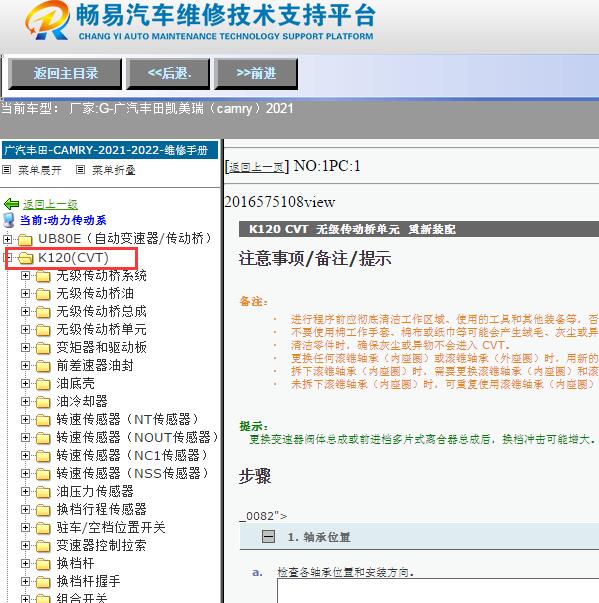Click the 步骤 heading
This screenshot has width=599, height=603.
pyautogui.click(x=255, y=476)
